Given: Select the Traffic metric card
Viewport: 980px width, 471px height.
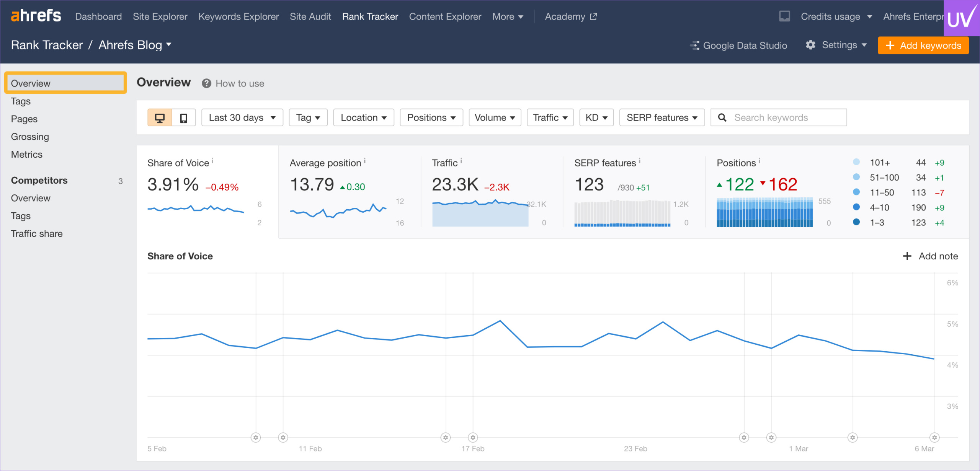Looking at the screenshot, I should pyautogui.click(x=492, y=192).
